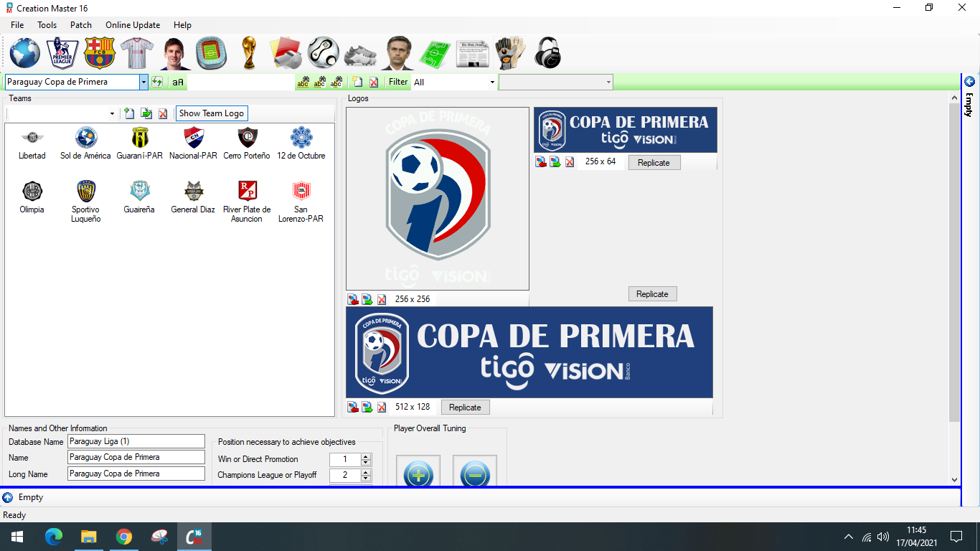
Task: Click Replicate next to 256 x 64
Action: (x=654, y=163)
